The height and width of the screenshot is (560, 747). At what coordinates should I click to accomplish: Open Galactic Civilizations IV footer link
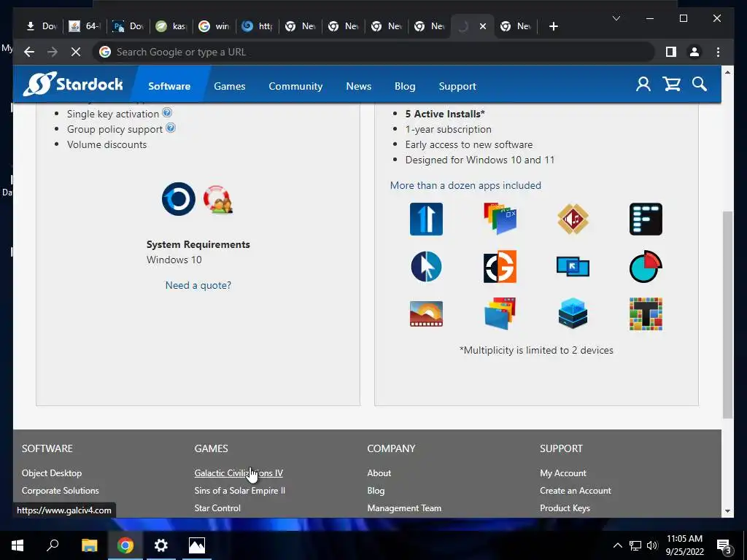click(x=239, y=472)
